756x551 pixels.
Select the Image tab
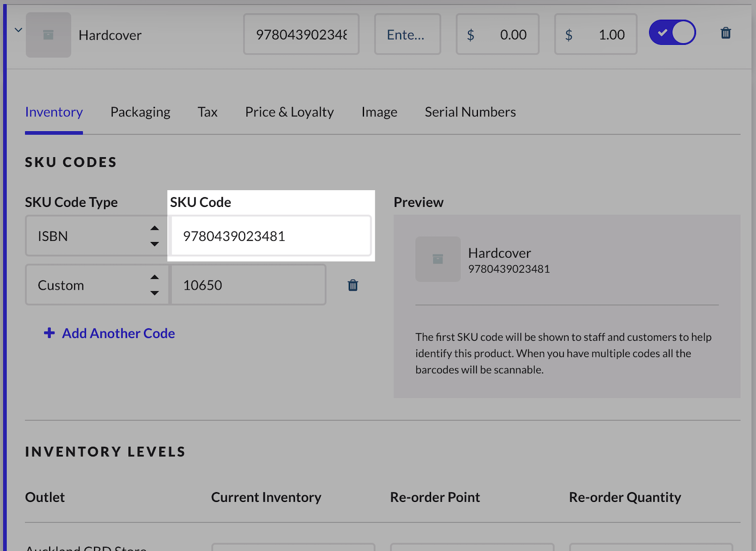[x=379, y=112]
